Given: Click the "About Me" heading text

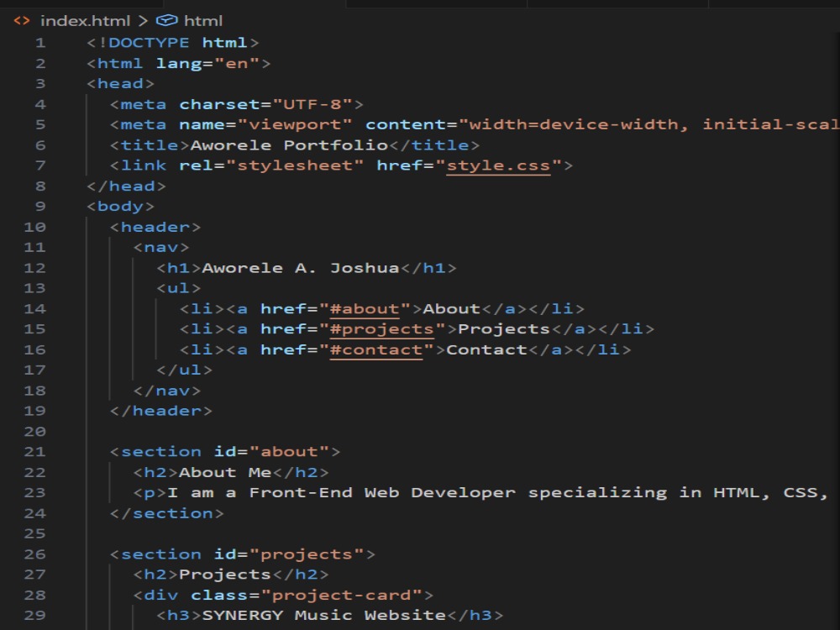Looking at the screenshot, I should (225, 472).
